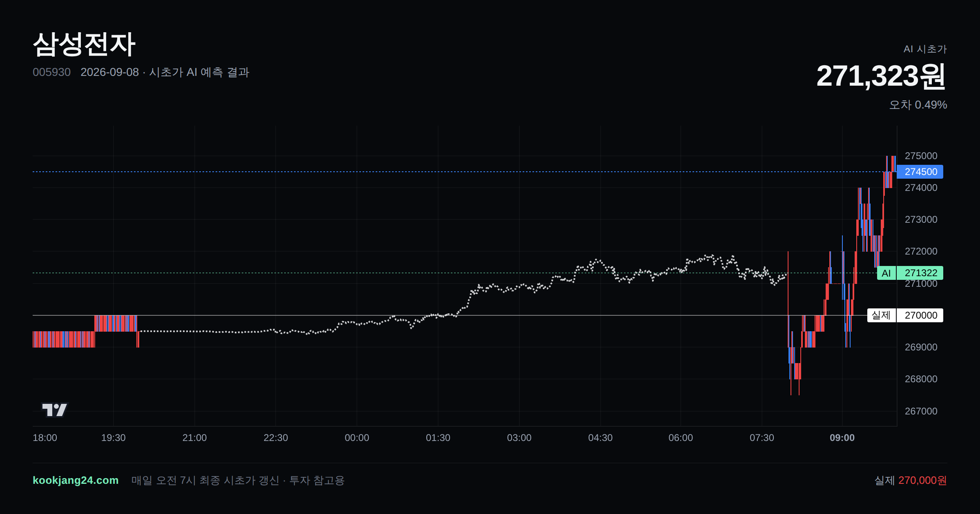The image size is (980, 514).
Task: Click the 272000 price axis label
Action: [x=921, y=251]
